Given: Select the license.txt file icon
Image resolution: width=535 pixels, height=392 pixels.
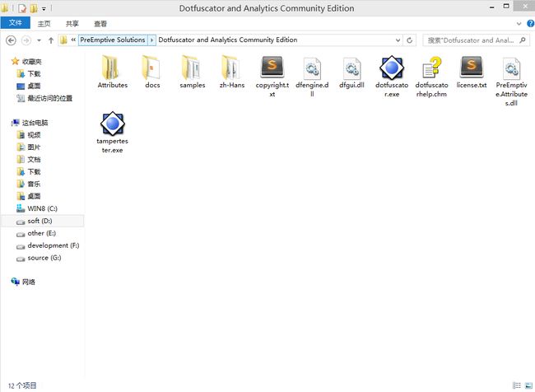Looking at the screenshot, I should click(472, 68).
